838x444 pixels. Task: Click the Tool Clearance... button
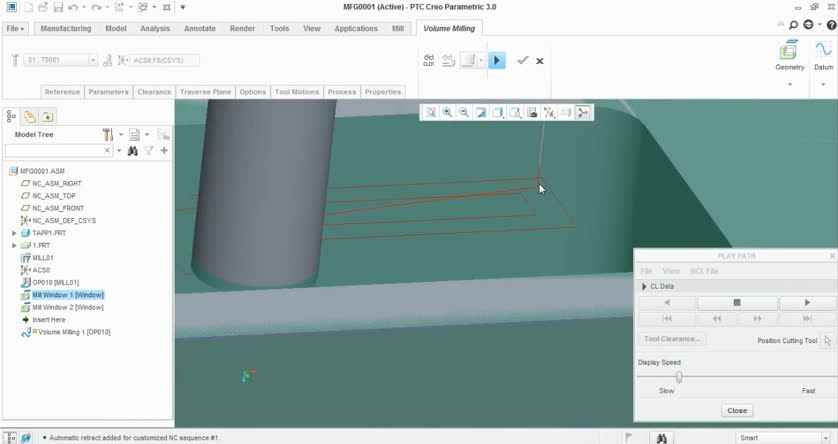point(672,339)
